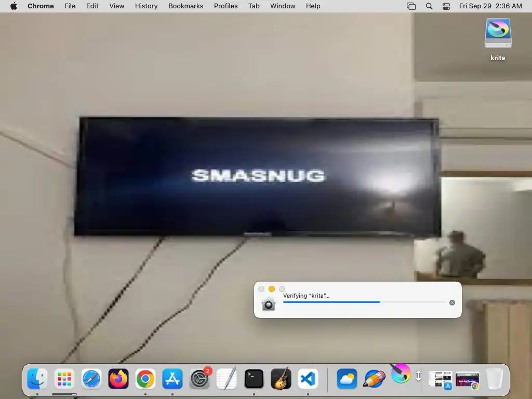Viewport: 532px width, 399px height.
Task: Open the Tab menu
Action: 254,6
